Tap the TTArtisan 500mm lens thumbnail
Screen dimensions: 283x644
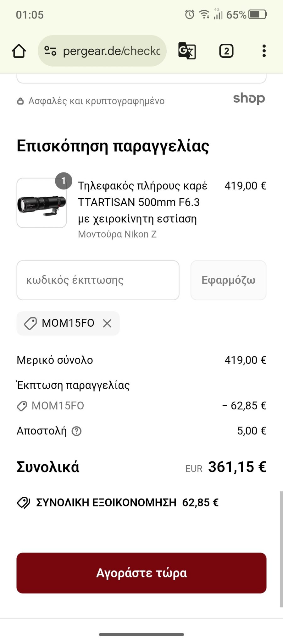[x=42, y=203]
